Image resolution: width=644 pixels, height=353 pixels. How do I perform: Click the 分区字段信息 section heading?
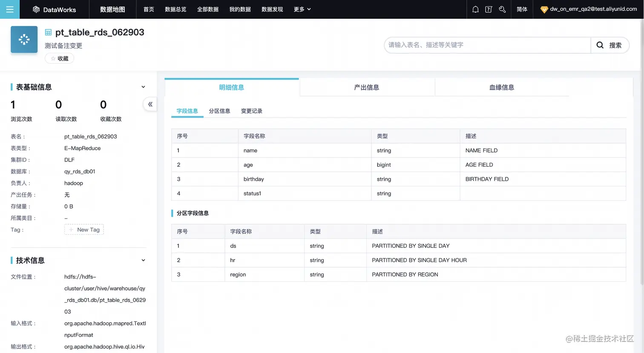[x=193, y=213]
